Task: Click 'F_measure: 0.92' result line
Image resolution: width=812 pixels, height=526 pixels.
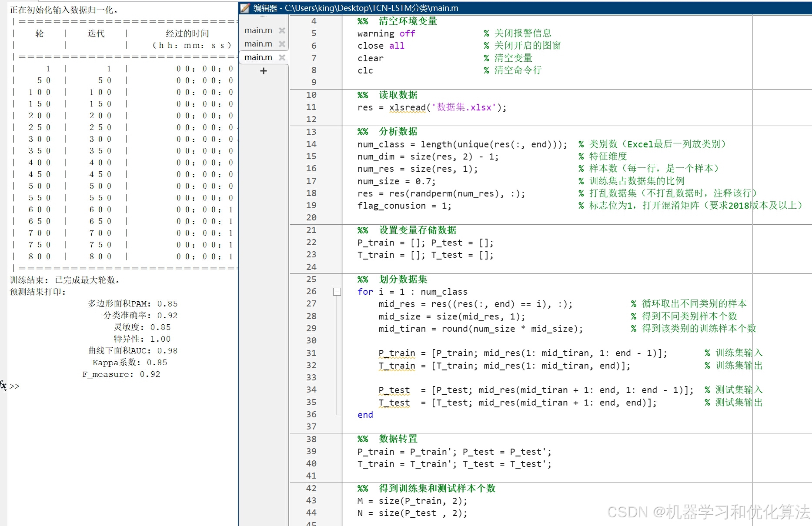Action: (121, 374)
